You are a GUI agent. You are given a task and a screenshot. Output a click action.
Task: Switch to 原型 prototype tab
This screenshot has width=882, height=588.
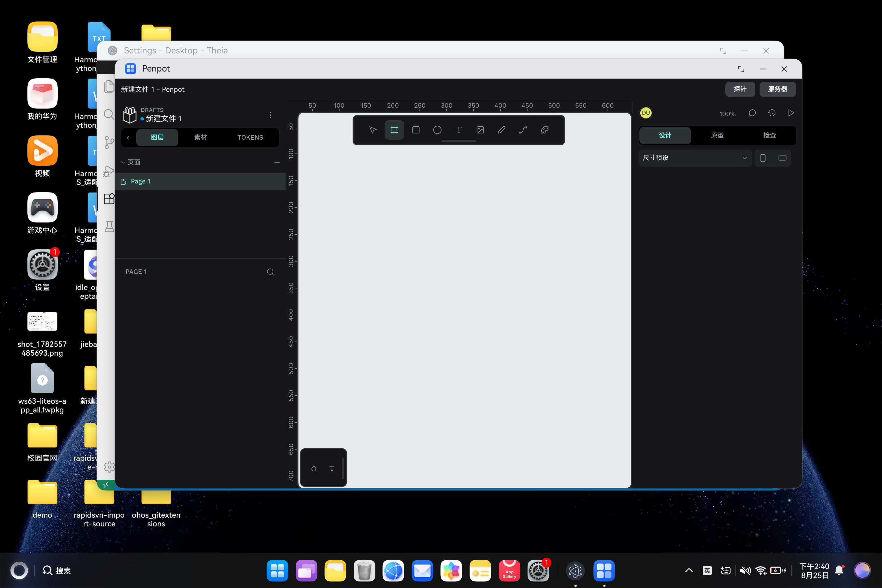pos(717,135)
